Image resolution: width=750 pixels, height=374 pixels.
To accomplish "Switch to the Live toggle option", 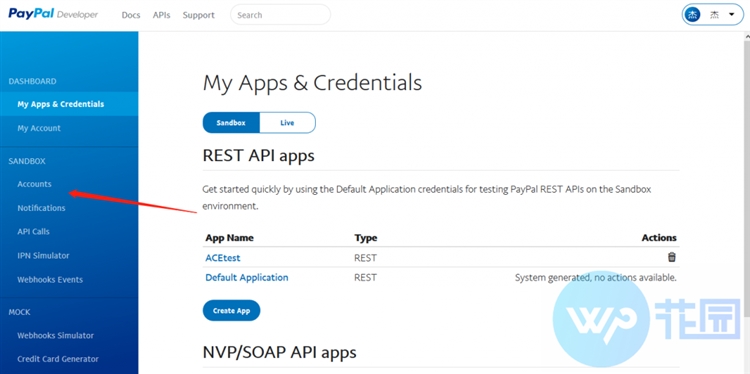I will tap(287, 123).
